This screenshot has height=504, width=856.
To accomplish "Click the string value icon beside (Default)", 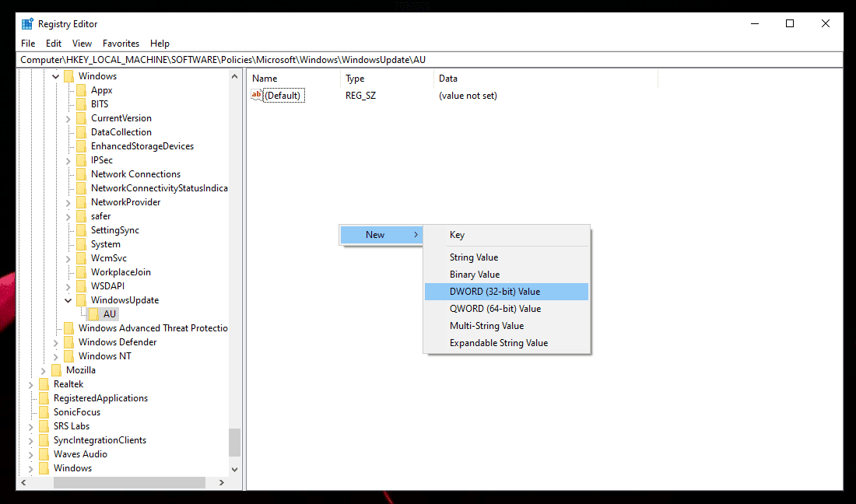I will 257,96.
